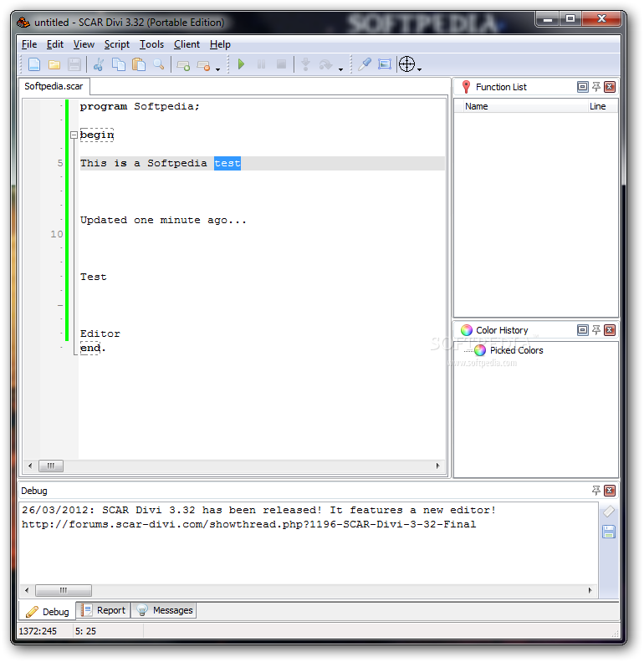Open the dropdown arrow beside the remove tab icon
Screen dimensions: 644x662
click(218, 69)
